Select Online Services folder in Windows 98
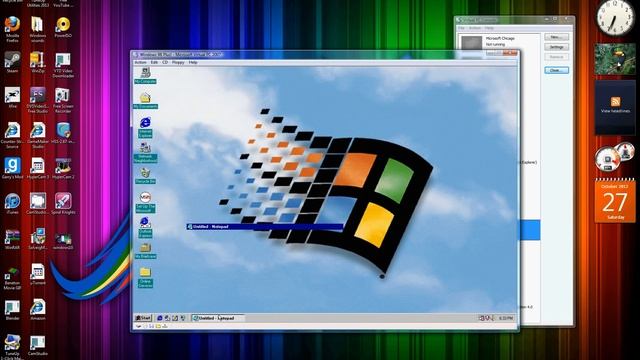640x360 pixels. point(145,278)
